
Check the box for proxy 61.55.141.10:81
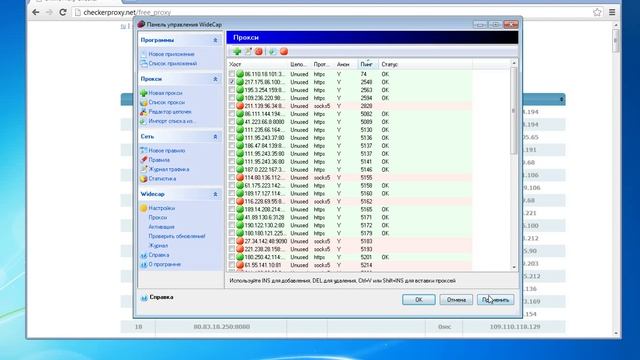point(232,265)
